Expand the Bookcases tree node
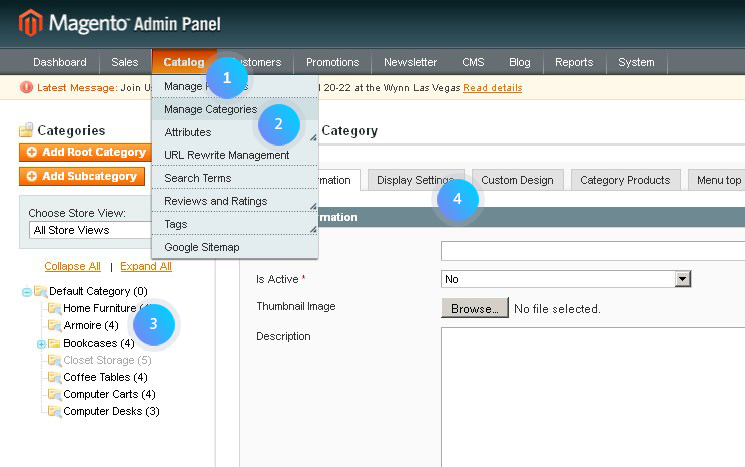745x467 pixels. pos(41,344)
